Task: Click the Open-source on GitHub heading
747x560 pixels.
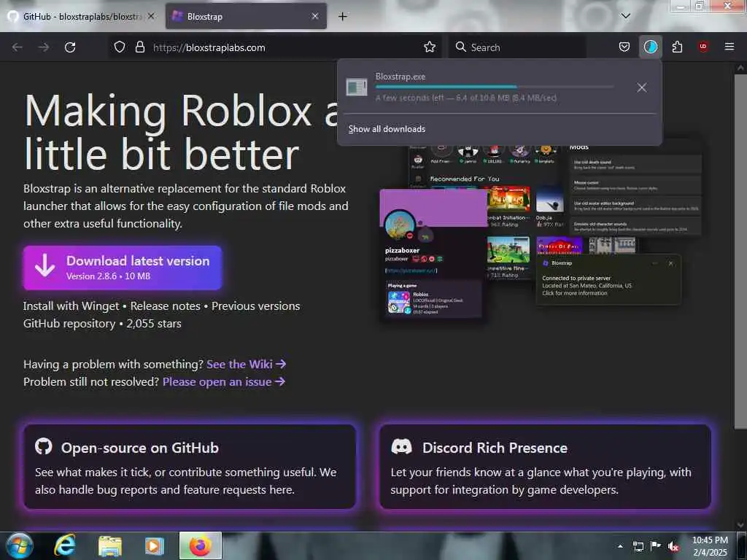Action: 139,448
